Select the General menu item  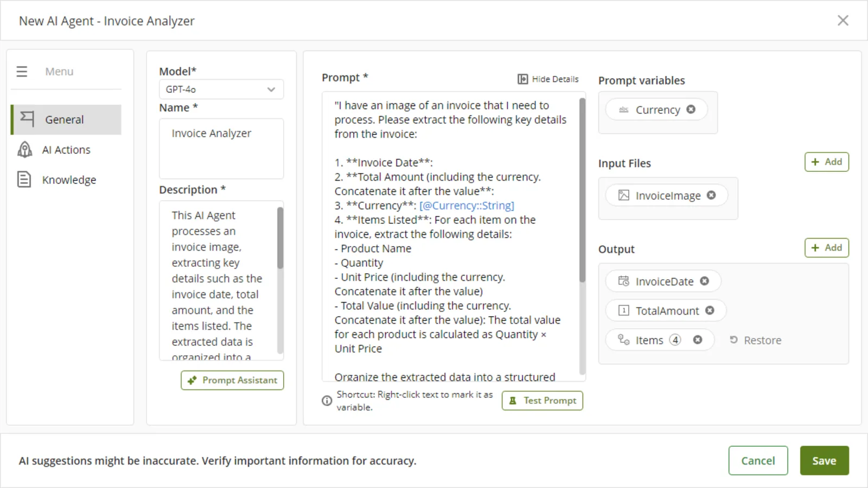(x=66, y=119)
